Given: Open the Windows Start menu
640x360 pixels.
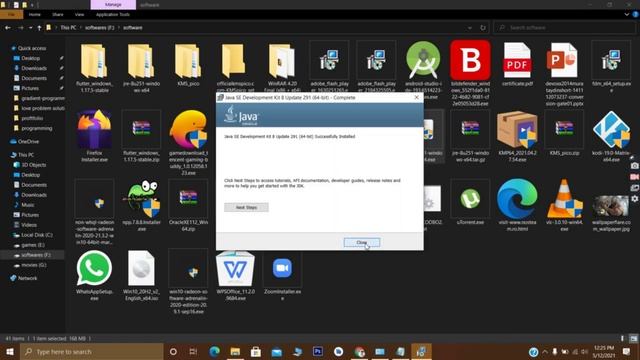Looking at the screenshot, I should coord(10,351).
